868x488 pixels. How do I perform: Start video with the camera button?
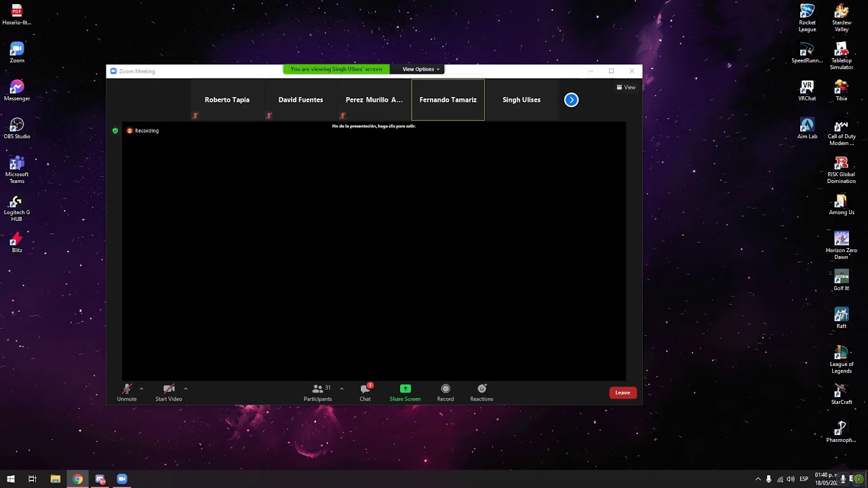169,392
